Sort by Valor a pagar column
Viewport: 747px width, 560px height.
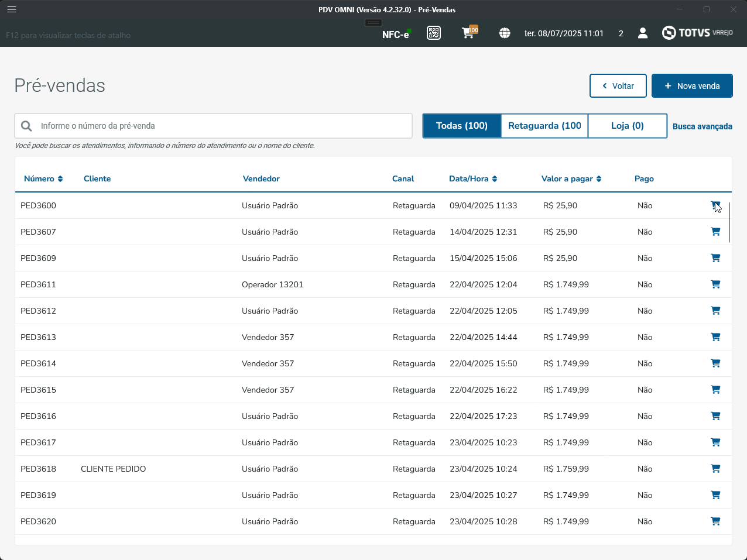(x=571, y=178)
